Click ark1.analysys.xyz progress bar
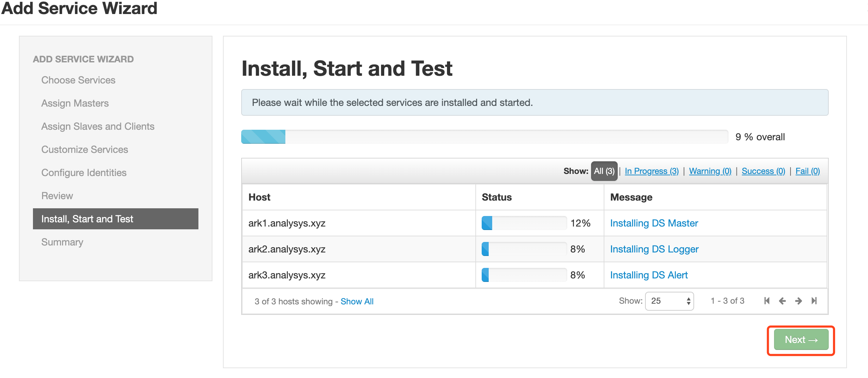The height and width of the screenshot is (378, 868). (x=524, y=223)
